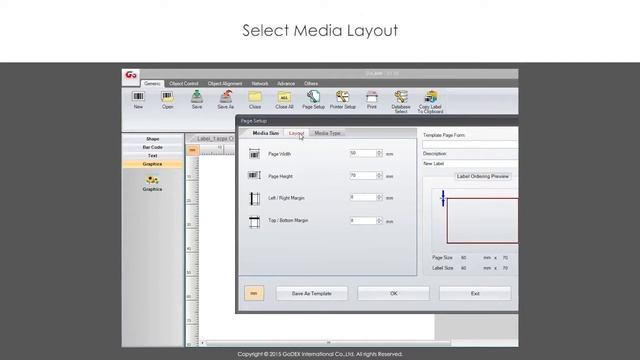Edit the Description field New Label

(470, 163)
